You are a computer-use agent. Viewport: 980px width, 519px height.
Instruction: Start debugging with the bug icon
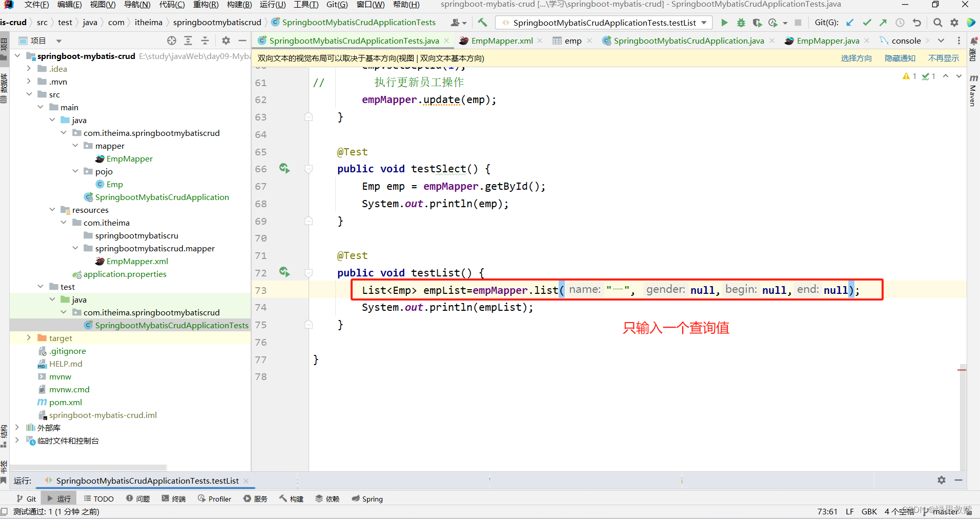click(x=741, y=23)
